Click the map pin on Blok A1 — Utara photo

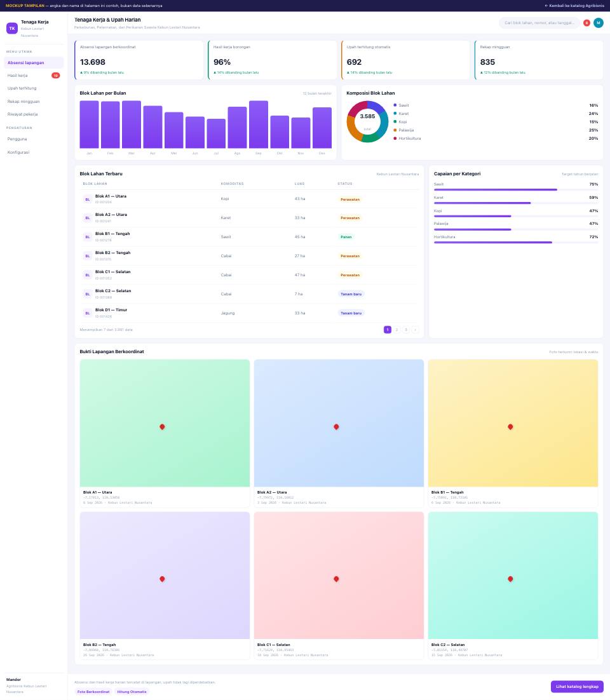[x=162, y=427]
